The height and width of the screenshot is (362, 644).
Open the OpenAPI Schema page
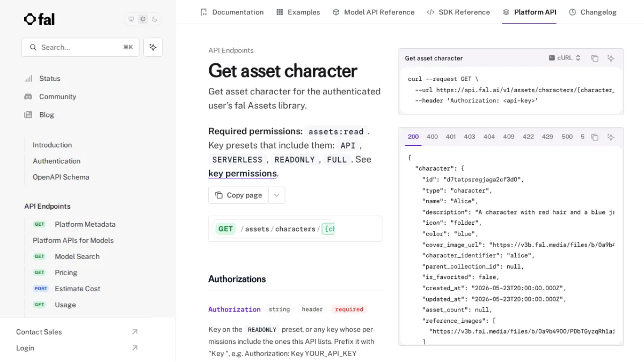coord(61,177)
